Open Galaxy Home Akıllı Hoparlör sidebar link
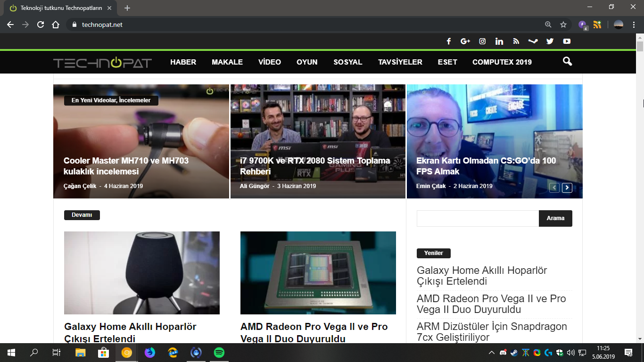Viewport: 644px width, 362px height. (x=482, y=276)
